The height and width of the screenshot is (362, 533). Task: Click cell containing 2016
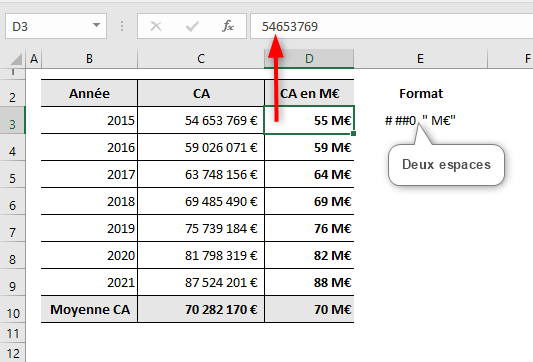(x=89, y=147)
